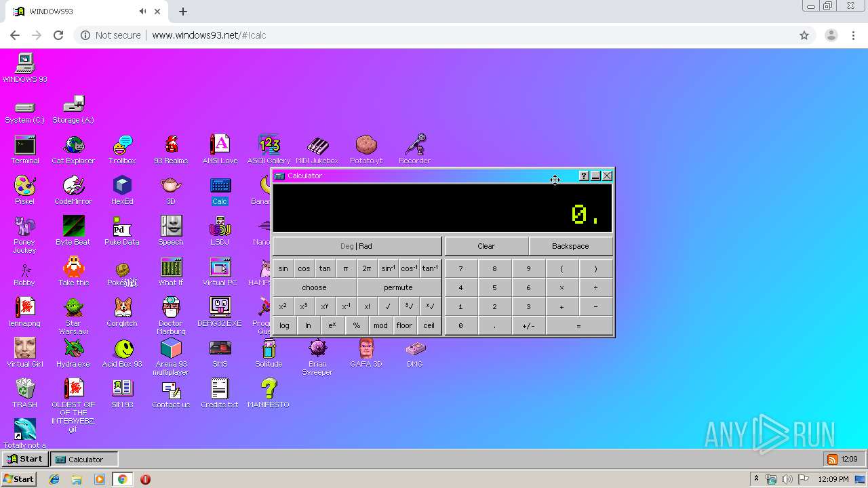Open the Virtual PC icon

(x=220, y=271)
